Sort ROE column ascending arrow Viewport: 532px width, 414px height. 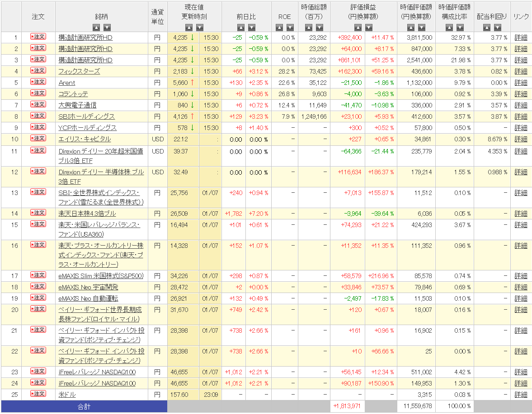279,28
